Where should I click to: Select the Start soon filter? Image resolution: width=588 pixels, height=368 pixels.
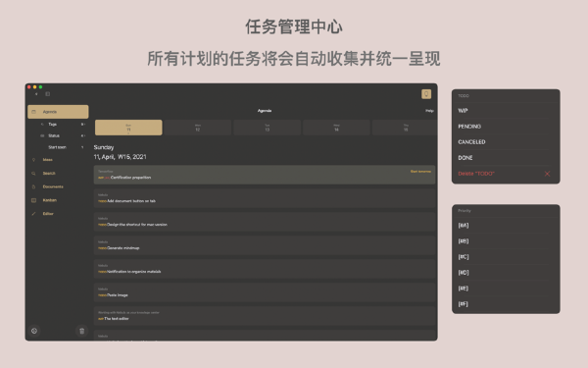click(x=58, y=147)
